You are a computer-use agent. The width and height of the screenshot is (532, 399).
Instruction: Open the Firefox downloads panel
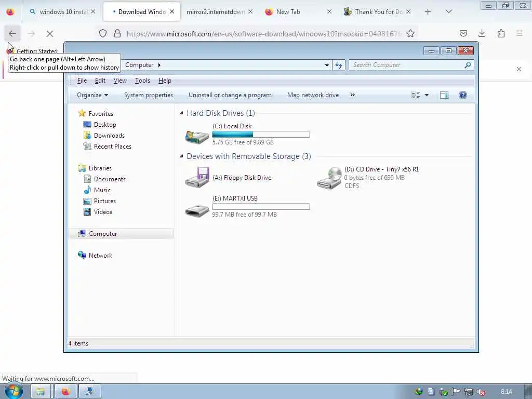[x=482, y=33]
